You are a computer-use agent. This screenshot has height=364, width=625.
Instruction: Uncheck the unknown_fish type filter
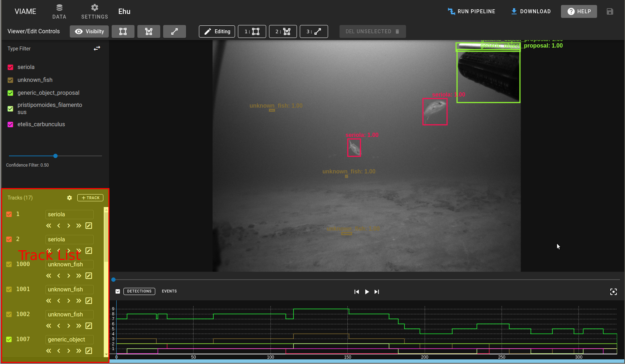(x=10, y=80)
